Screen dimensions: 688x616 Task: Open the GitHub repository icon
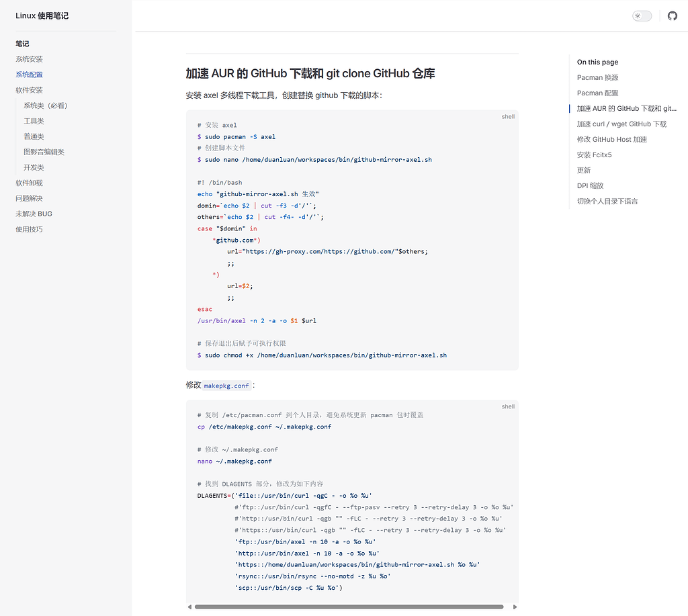[x=672, y=16]
